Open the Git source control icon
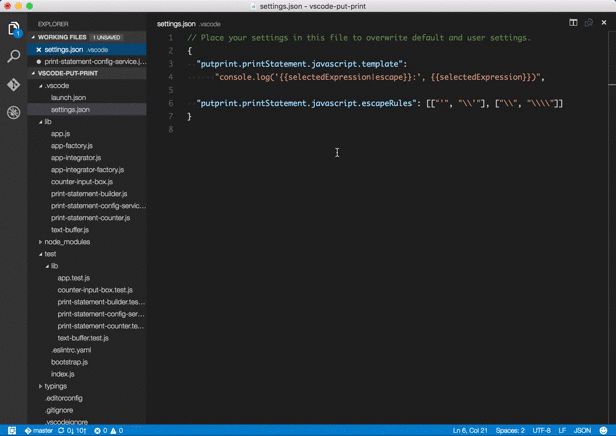This screenshot has width=616, height=436. click(x=14, y=84)
